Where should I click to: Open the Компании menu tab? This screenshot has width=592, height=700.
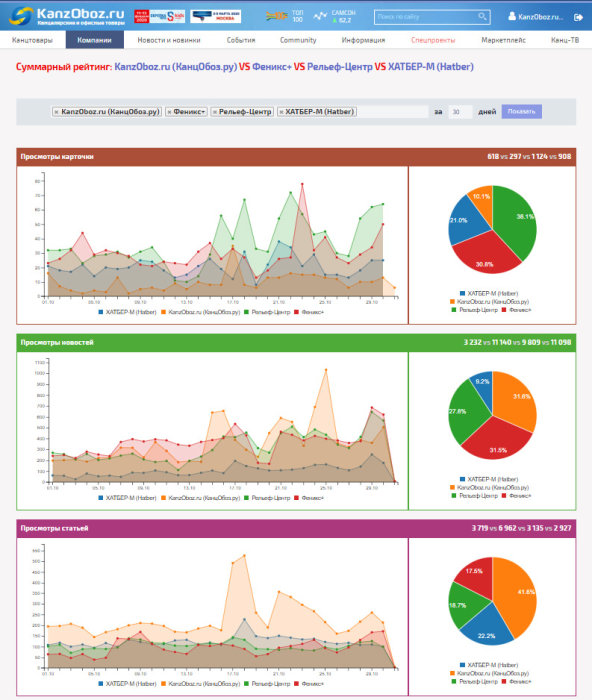[x=94, y=40]
